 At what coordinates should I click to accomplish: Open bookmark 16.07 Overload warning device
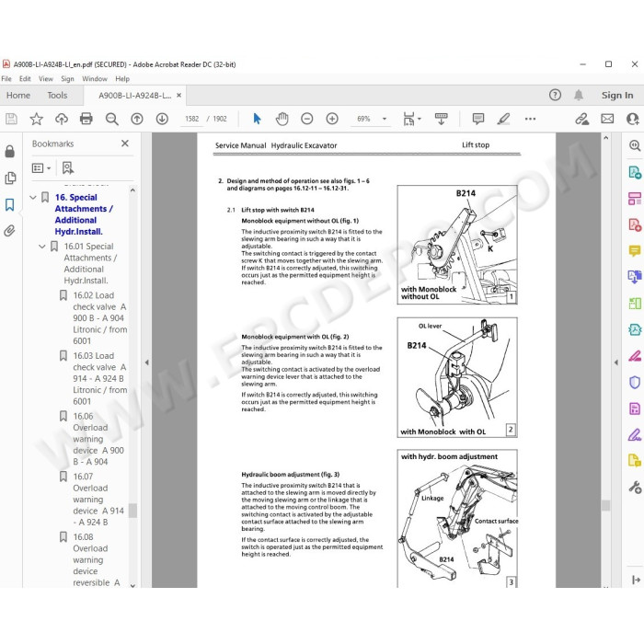pos(98,500)
